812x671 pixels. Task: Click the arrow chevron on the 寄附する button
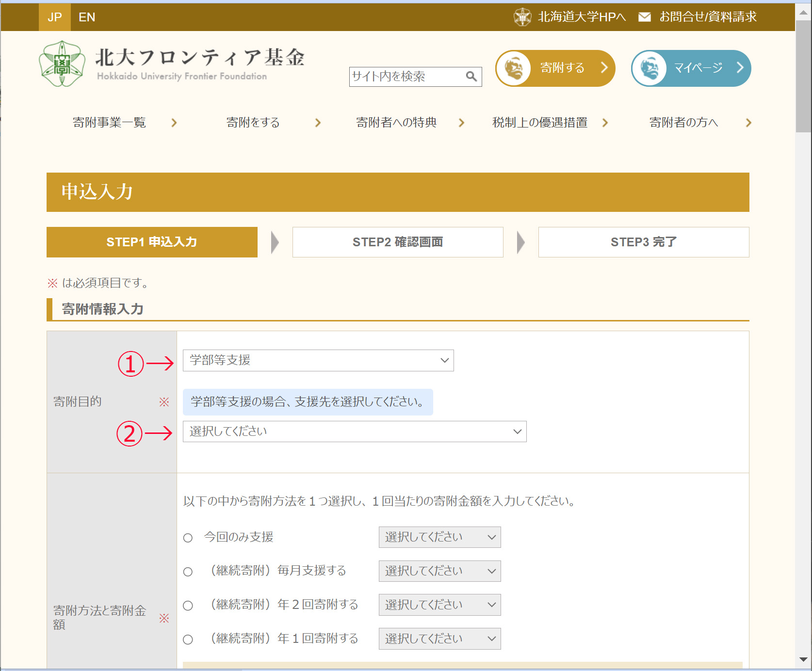(x=604, y=67)
